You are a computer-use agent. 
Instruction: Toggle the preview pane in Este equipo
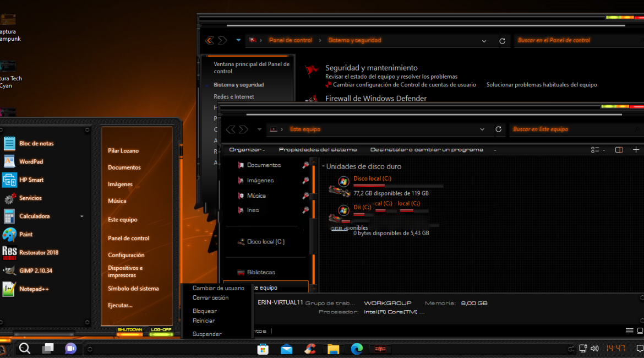[619, 150]
